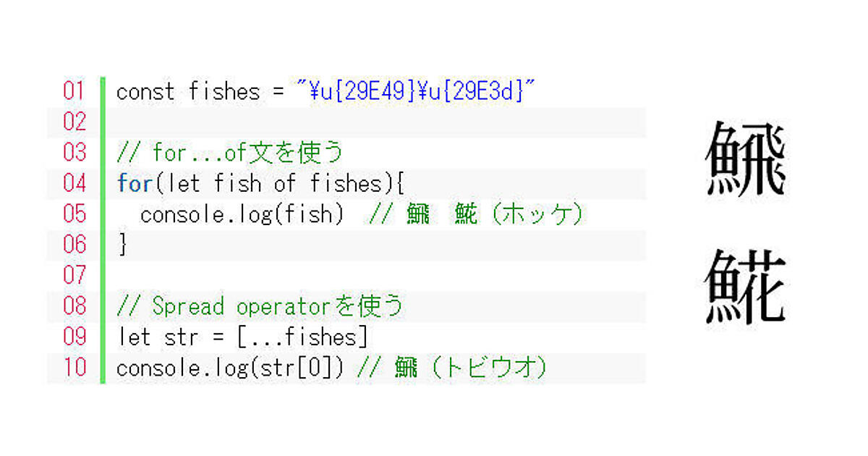This screenshot has height=456, width=868.
Task: Click the green "// for...of文を使う" comment
Action: 229,153
